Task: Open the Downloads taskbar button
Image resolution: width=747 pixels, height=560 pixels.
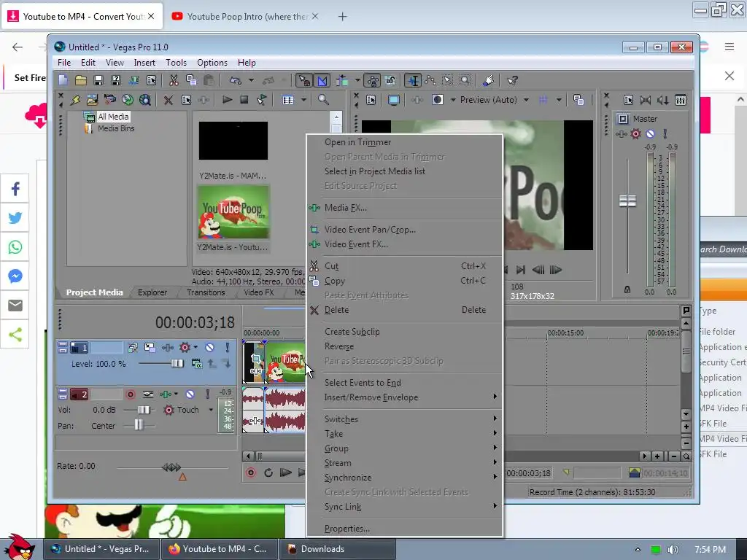Action: (337, 549)
